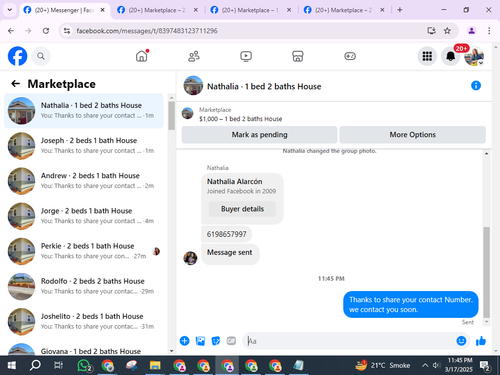
Task: Click the install app icon in address bar
Action: (x=431, y=31)
